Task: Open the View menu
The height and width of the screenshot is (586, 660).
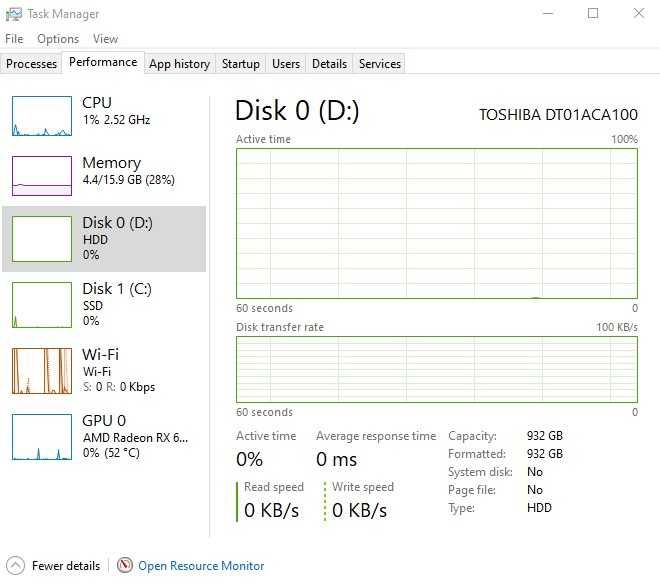Action: coord(105,39)
